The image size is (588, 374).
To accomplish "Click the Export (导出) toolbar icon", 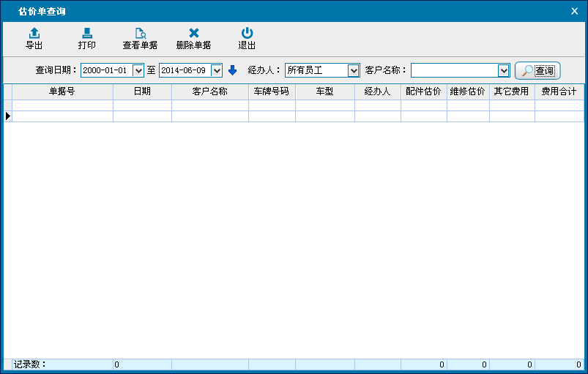I will point(34,34).
